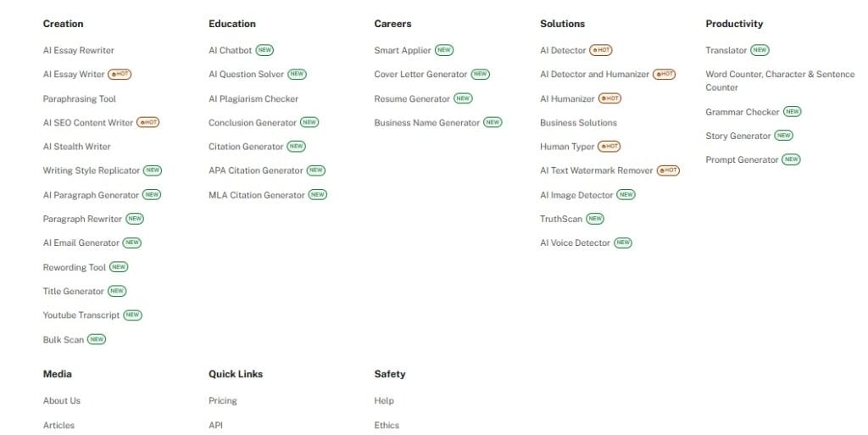Open the AI Stealth Writer link
Image resolution: width=868 pixels, height=435 pixels.
(x=76, y=147)
